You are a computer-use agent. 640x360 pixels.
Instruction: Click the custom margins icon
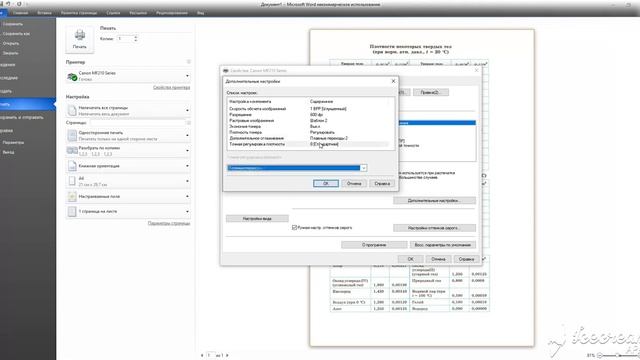point(72,196)
